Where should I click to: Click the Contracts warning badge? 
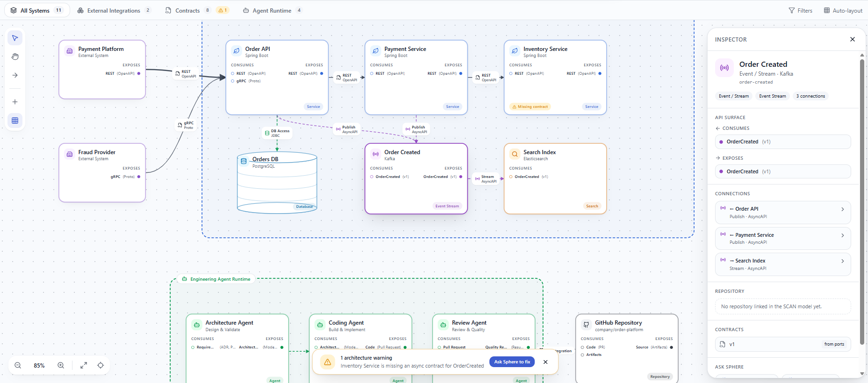pos(223,10)
